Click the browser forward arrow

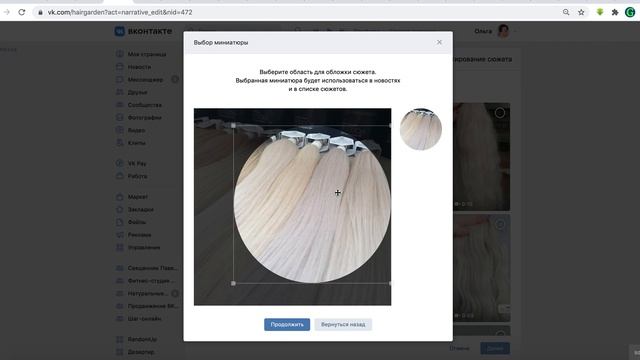pos(7,12)
